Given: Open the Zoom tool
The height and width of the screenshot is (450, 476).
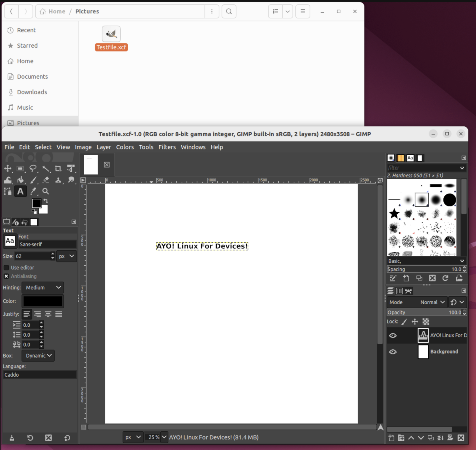Looking at the screenshot, I should click(x=46, y=191).
